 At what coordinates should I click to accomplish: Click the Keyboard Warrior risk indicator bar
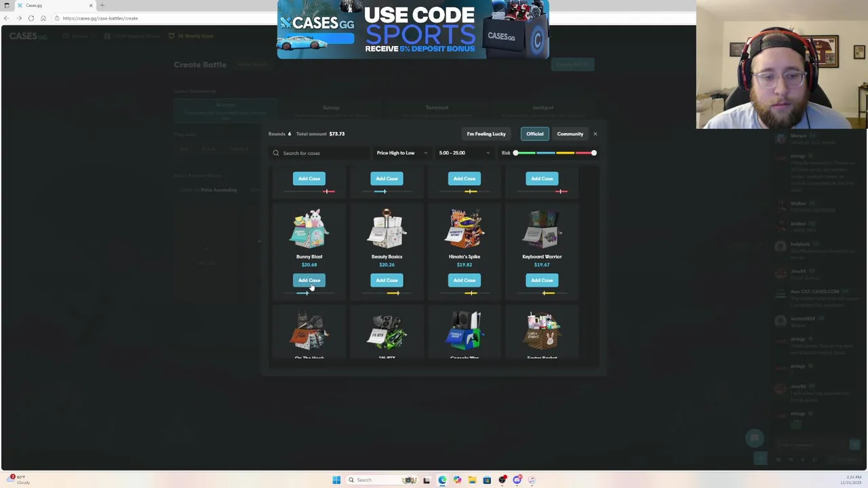(x=542, y=293)
